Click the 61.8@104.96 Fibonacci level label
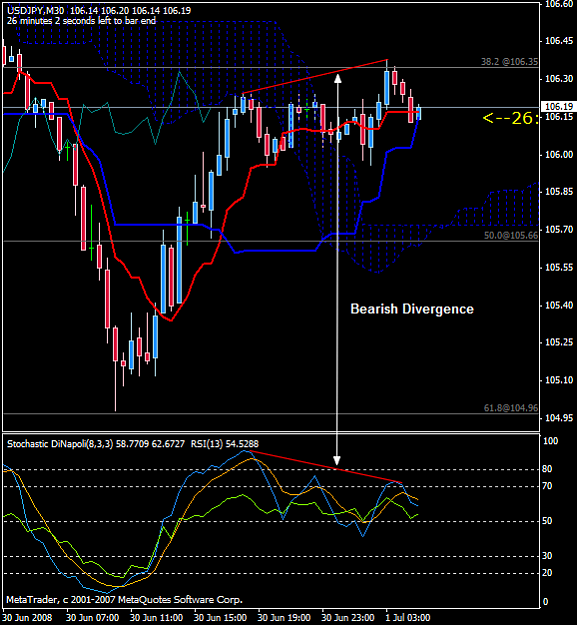 coord(511,408)
